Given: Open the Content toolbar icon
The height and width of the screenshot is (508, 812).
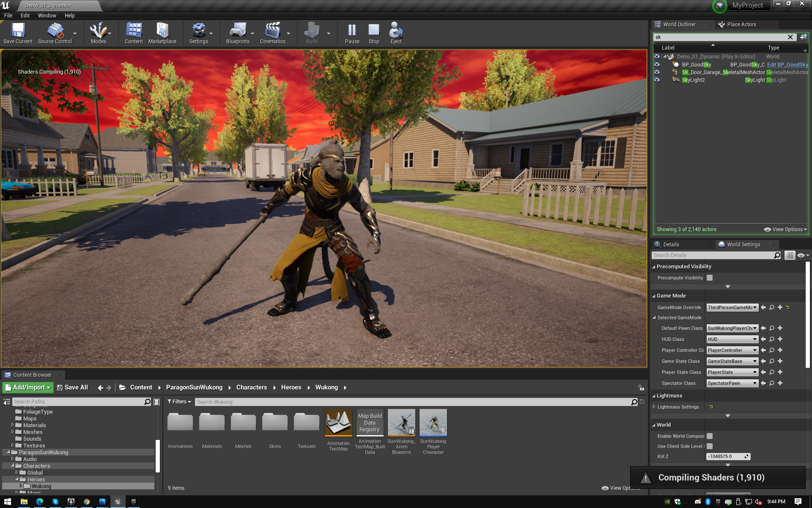Looking at the screenshot, I should click(x=134, y=33).
